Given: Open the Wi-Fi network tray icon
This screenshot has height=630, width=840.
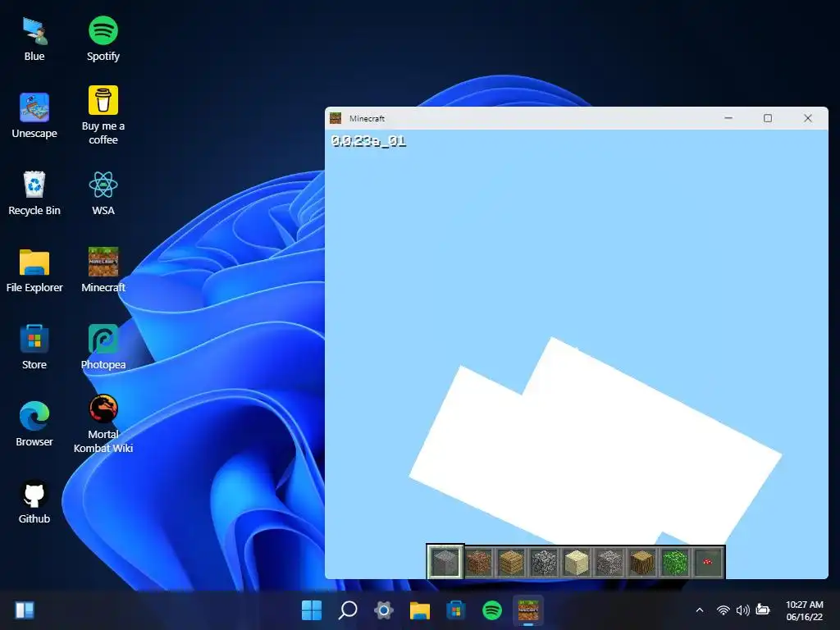Looking at the screenshot, I should pyautogui.click(x=723, y=609).
